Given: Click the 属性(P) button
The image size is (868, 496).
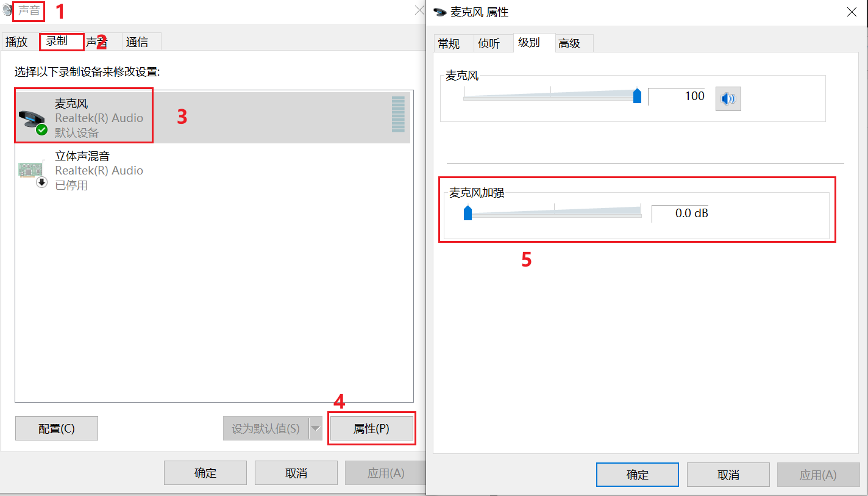Looking at the screenshot, I should (371, 429).
